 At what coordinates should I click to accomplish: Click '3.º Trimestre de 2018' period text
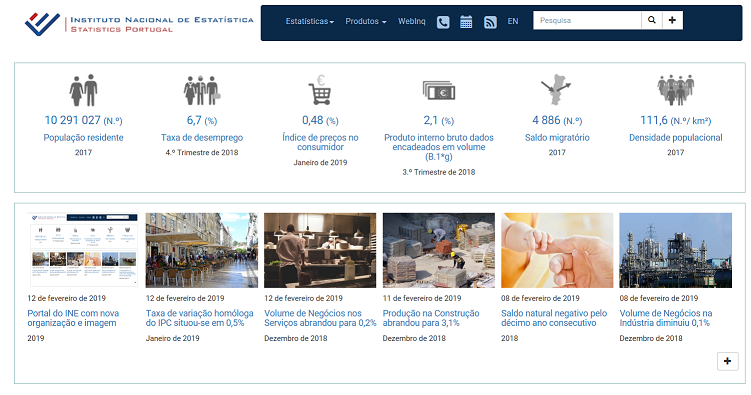click(x=439, y=172)
